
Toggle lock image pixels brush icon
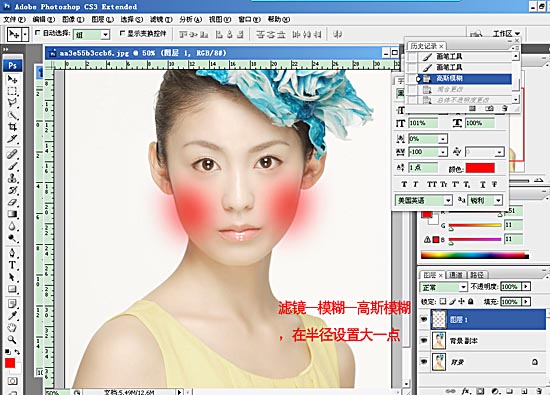coord(452,301)
